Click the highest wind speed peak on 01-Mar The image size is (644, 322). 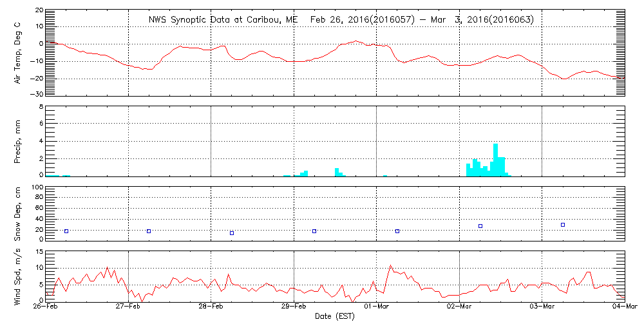[x=390, y=265]
